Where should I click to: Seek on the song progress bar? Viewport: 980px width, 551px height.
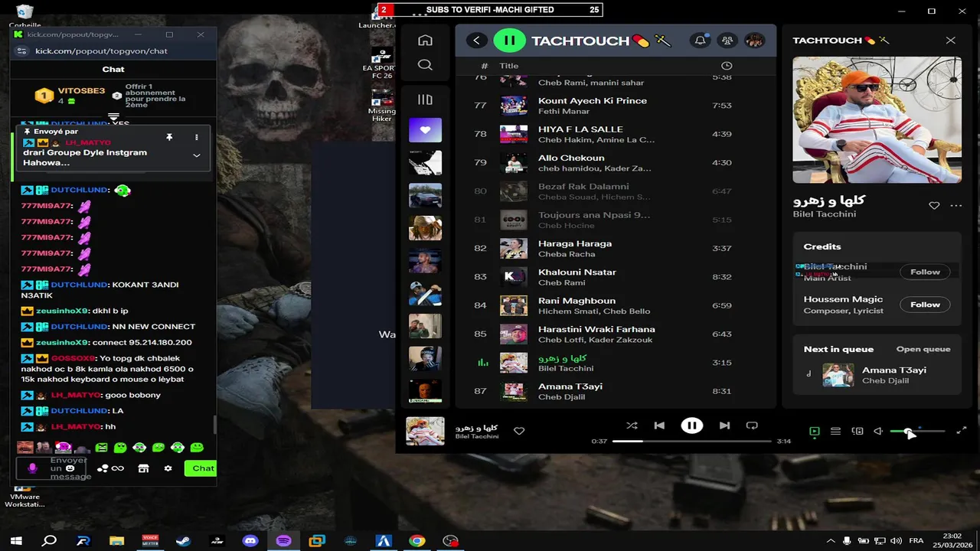[692, 442]
